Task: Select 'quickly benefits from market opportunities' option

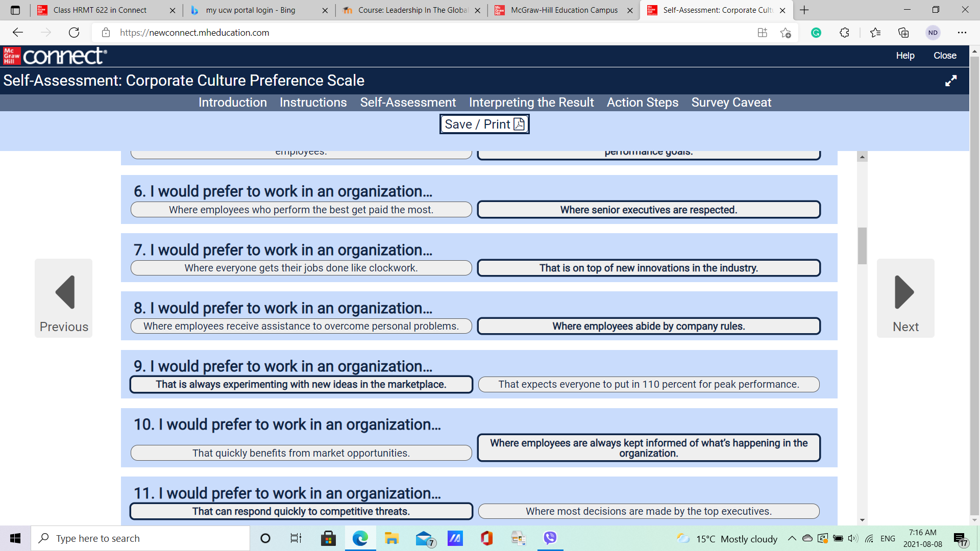Action: point(301,453)
